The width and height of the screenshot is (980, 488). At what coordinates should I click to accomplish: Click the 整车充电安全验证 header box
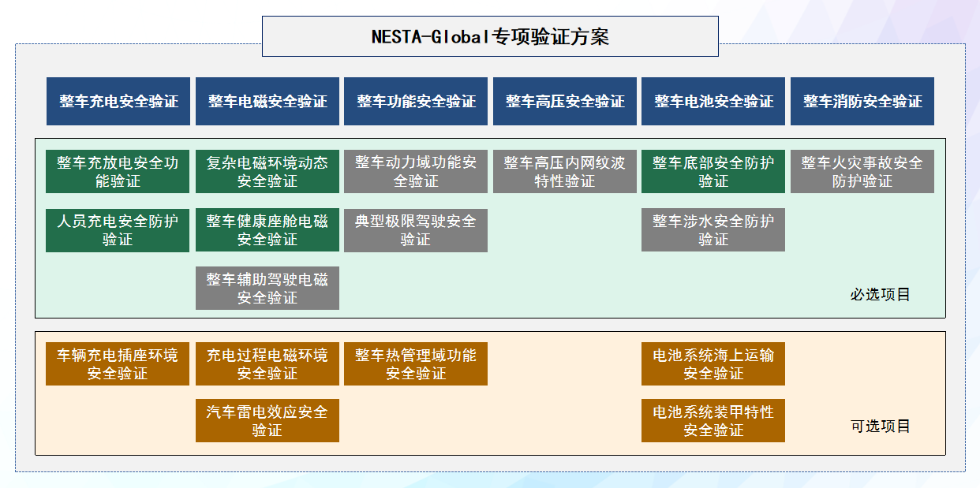coord(117,101)
